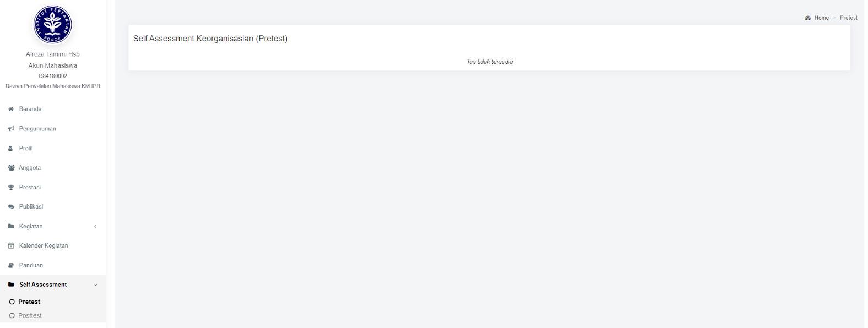Click Dewan Perwakilan Mahasiswa KM IPB text
The width and height of the screenshot is (868, 328).
(x=52, y=86)
